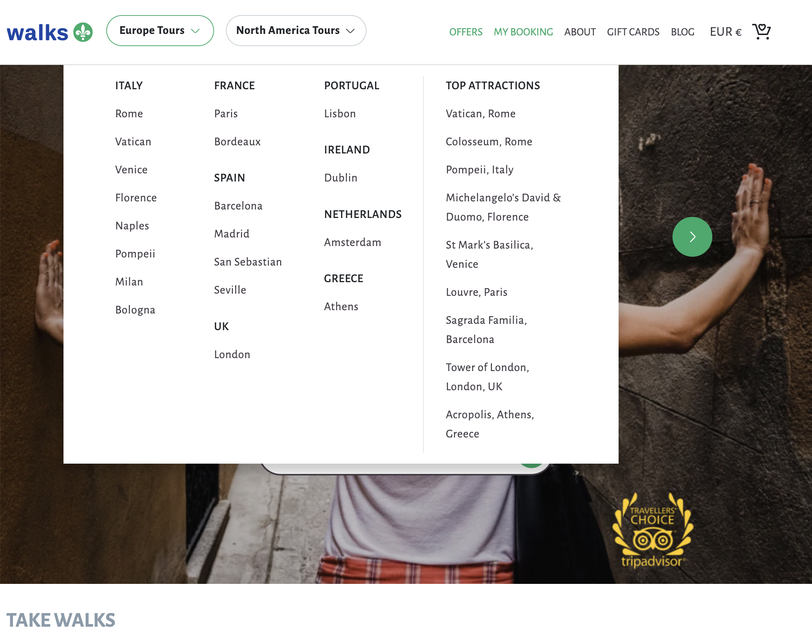Visit the BLOG page
This screenshot has height=644, width=812.
point(682,32)
